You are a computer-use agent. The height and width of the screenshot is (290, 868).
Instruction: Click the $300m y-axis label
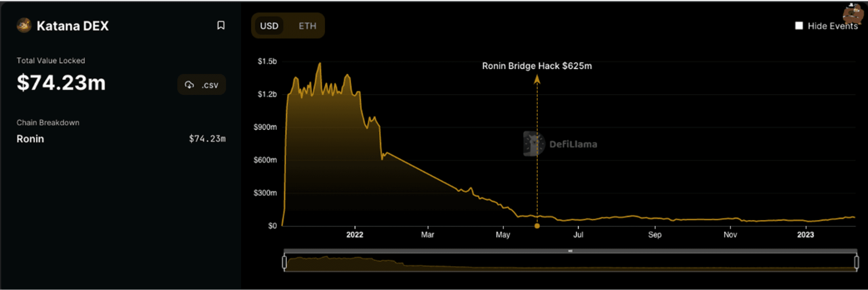[265, 193]
